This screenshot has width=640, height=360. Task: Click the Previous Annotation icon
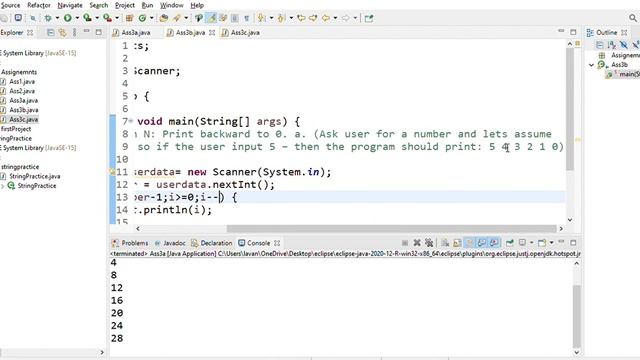coord(281,18)
